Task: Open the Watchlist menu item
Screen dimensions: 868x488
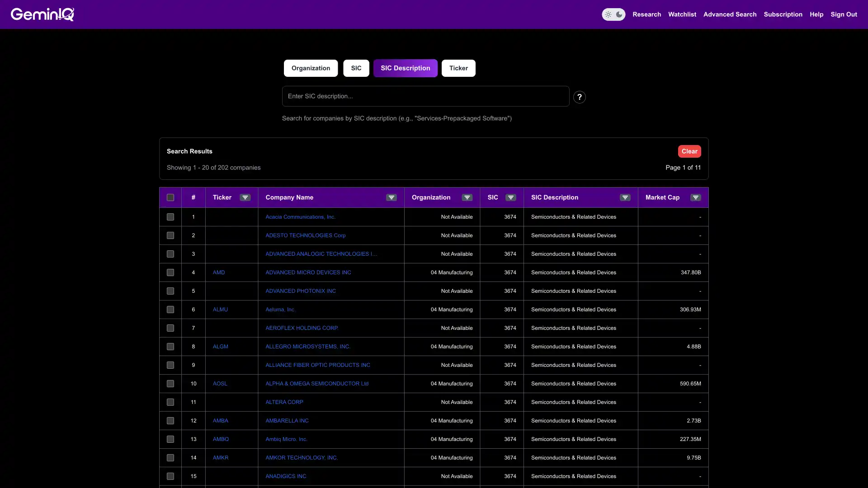Action: pyautogui.click(x=682, y=14)
